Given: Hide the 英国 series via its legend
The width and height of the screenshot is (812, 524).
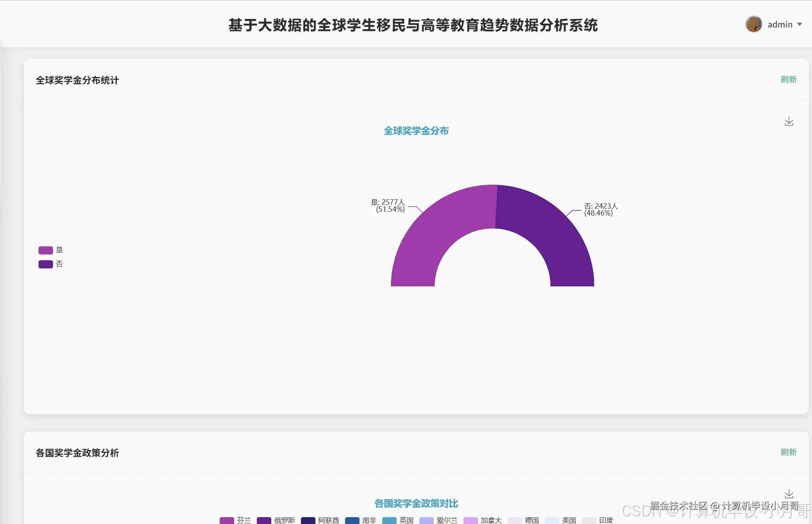Looking at the screenshot, I should tap(389, 521).
